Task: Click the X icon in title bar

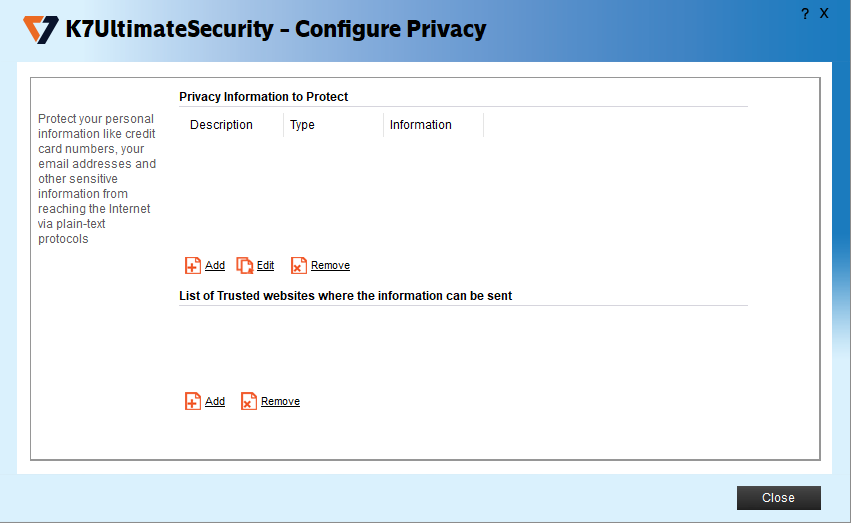Action: 824,14
